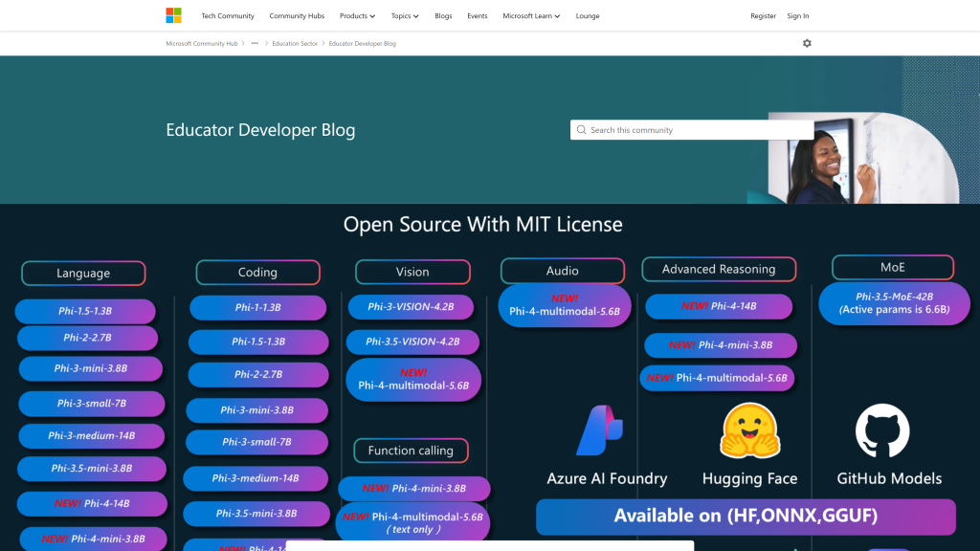Open the Tech Community menu item
The height and width of the screenshot is (551, 980).
[228, 15]
